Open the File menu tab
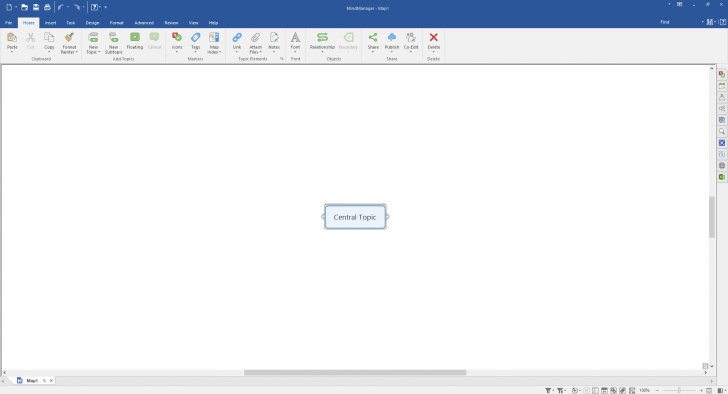Viewport: 728px width, 394px height. [x=8, y=23]
